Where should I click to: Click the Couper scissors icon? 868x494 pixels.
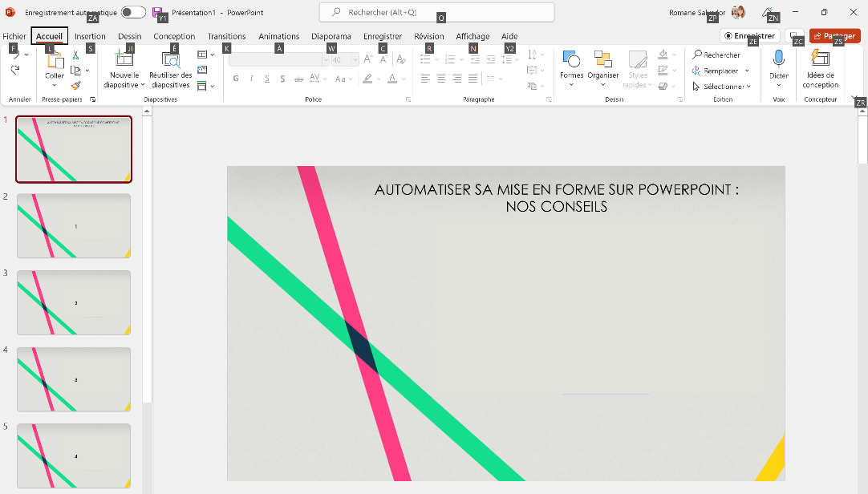pyautogui.click(x=76, y=55)
